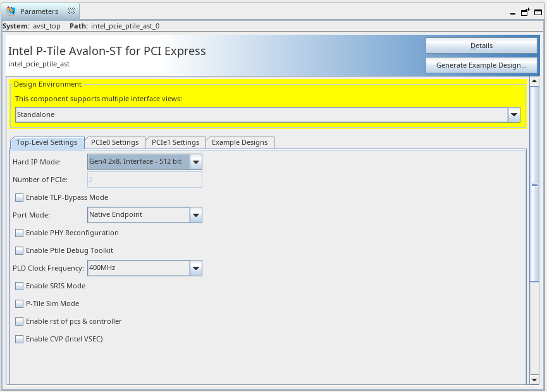Click the Design Environment group label
Screen dimensions: 547x392
click(48, 84)
